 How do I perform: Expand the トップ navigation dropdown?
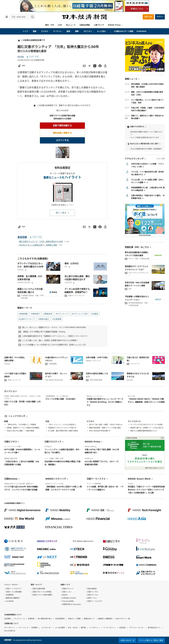(26, 31)
